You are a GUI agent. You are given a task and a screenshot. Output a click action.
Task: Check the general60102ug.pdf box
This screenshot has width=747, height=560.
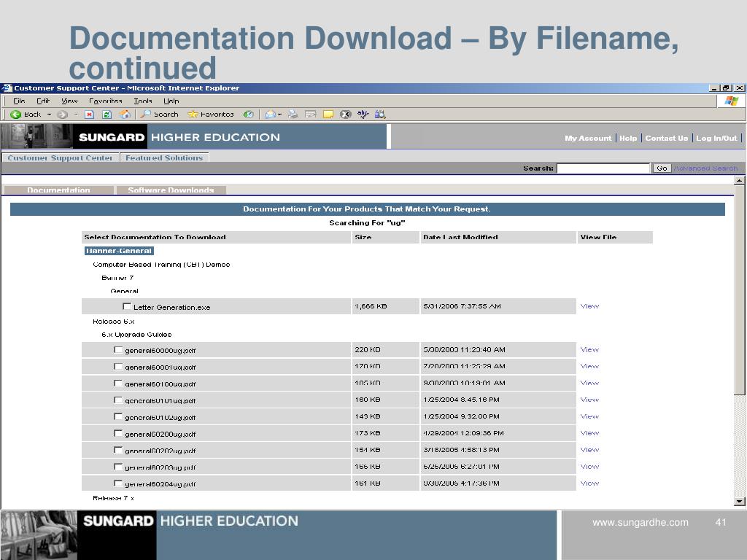click(x=118, y=416)
